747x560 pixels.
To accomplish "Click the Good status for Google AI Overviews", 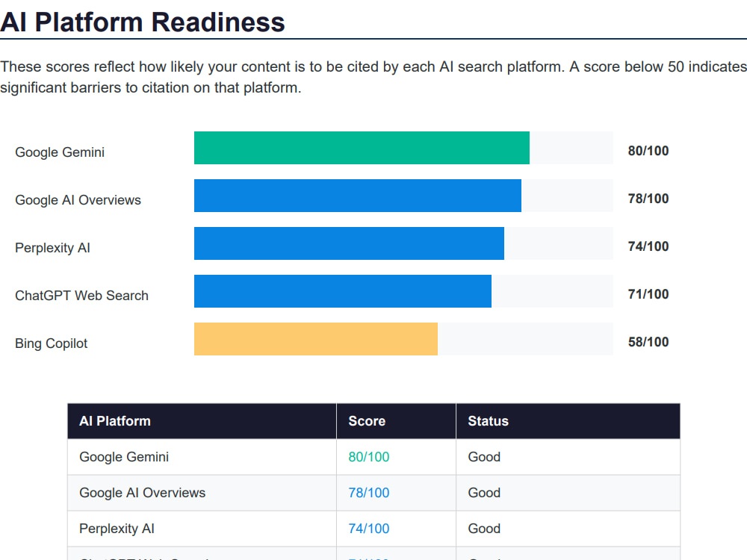I will tap(484, 493).
